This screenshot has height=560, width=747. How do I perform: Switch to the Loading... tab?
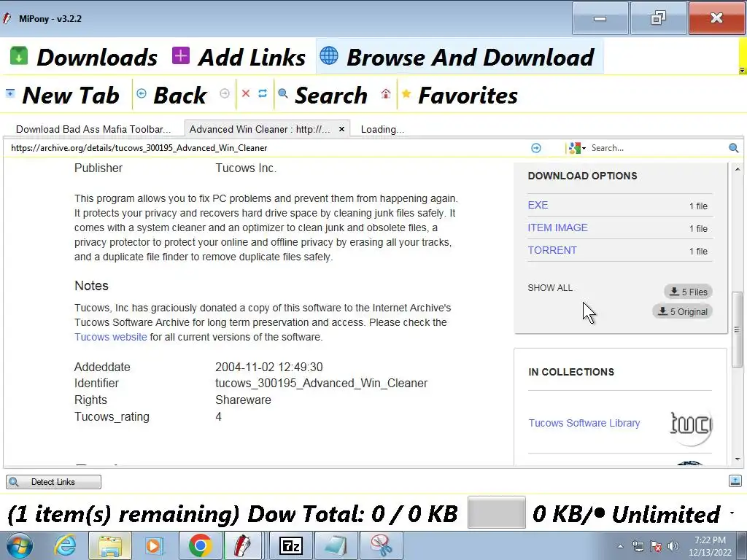coord(382,129)
